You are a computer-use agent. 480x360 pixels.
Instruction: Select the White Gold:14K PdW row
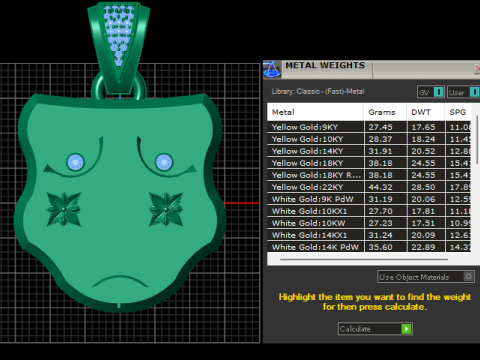[369, 247]
